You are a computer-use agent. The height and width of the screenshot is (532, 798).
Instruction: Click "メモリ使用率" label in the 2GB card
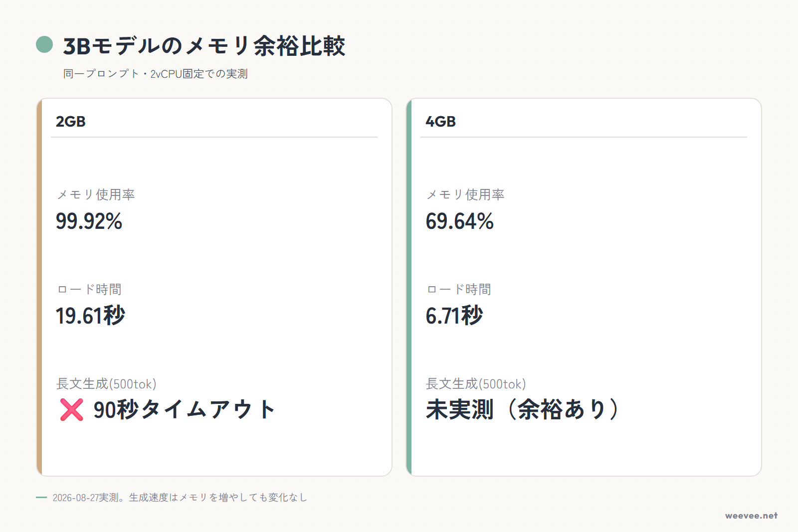coord(96,194)
